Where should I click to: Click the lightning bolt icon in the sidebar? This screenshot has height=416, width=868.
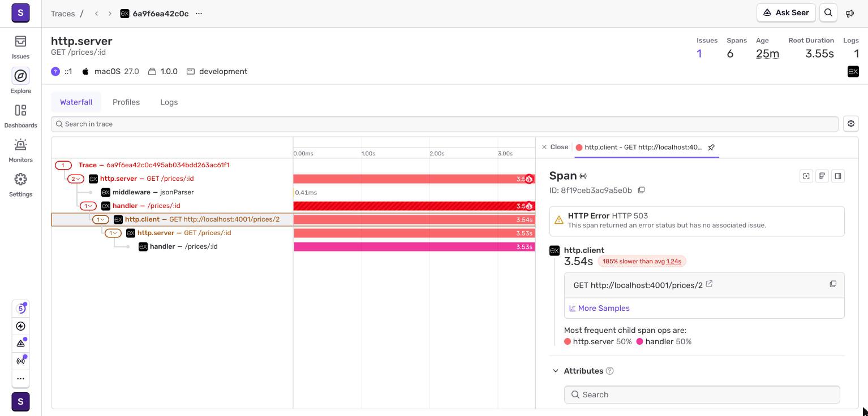coord(21,326)
